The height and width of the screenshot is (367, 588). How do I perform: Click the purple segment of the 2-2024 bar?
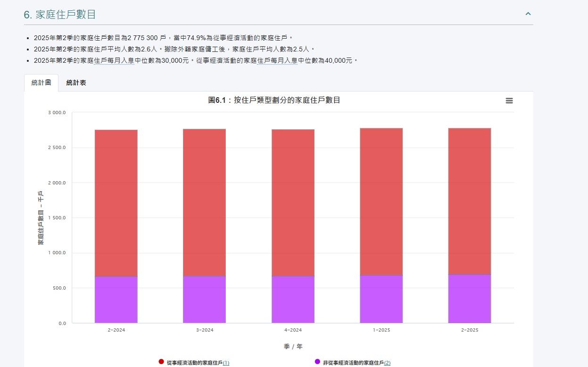[116, 300]
